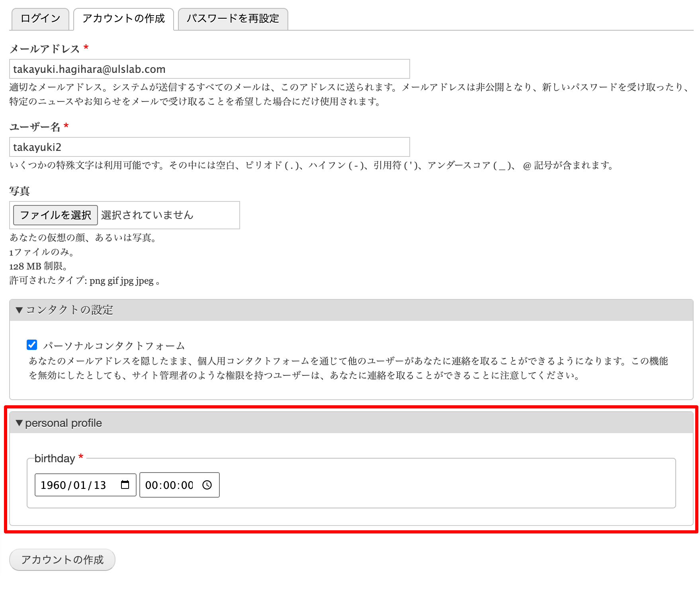Select the month segment 01 in birthday date

[x=80, y=485]
